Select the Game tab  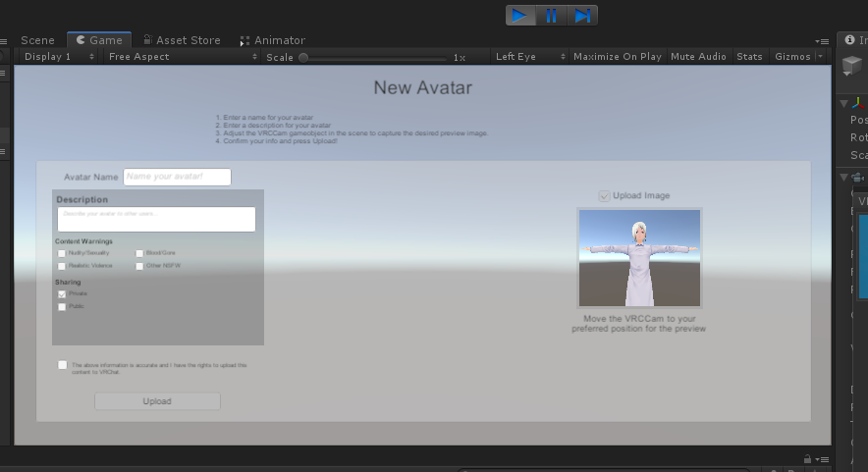point(99,40)
